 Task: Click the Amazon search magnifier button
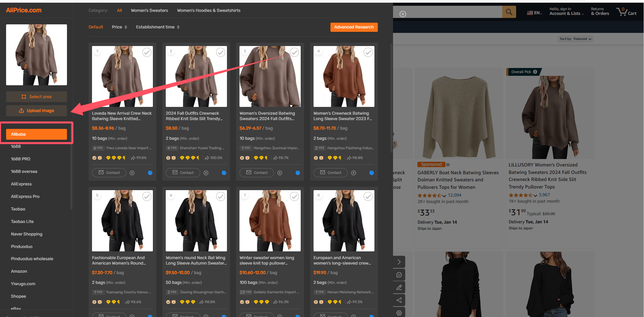509,12
